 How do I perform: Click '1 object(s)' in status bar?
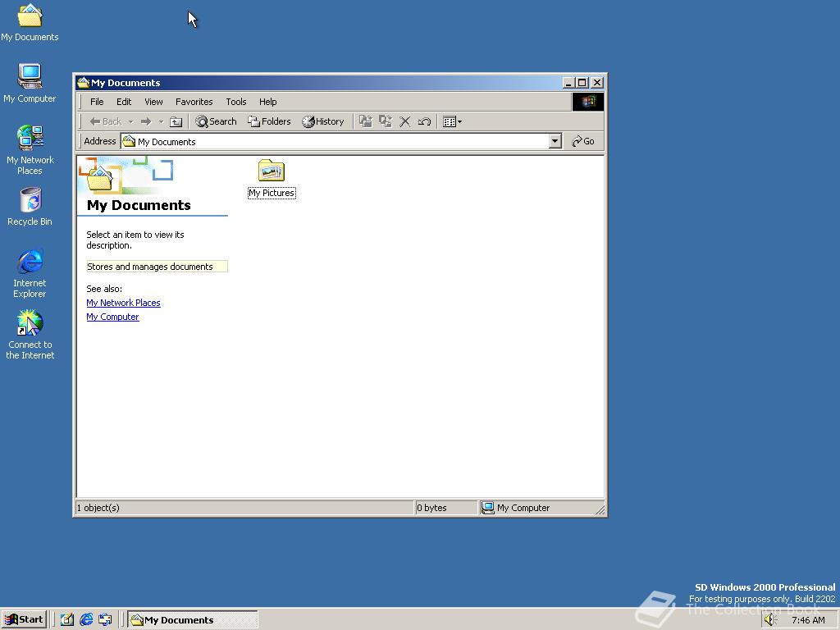[98, 508]
